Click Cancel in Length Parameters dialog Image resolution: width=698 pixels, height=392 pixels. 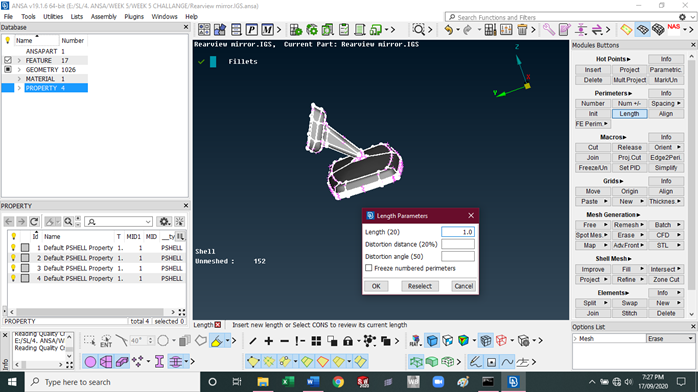(463, 286)
